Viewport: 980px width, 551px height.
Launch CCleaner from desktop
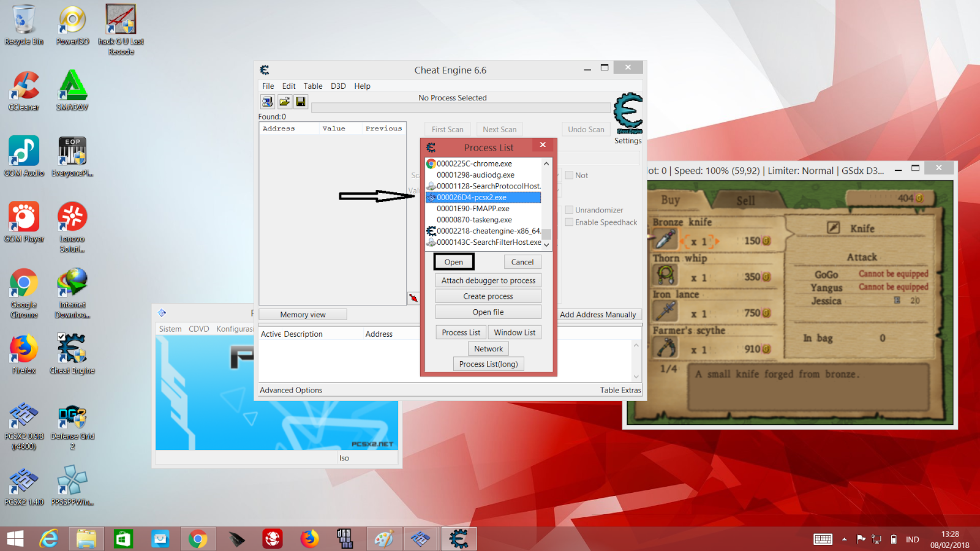(x=24, y=91)
